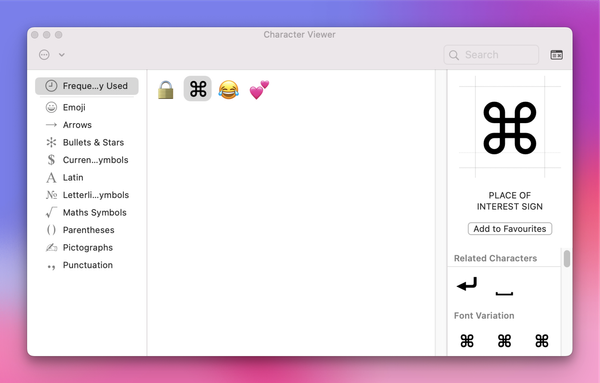This screenshot has width=600, height=383.
Task: Select the return arrow related character
Action: (467, 284)
